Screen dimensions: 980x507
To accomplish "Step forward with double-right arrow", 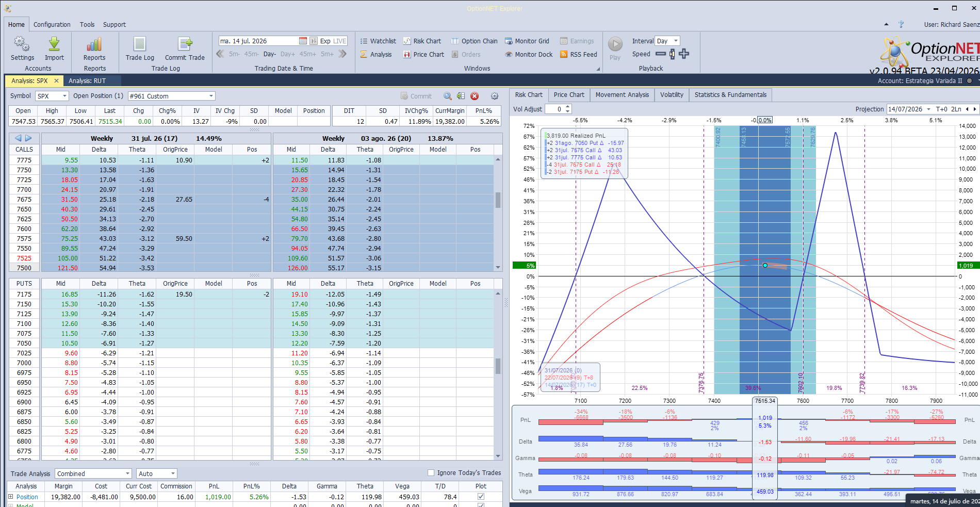I will coord(342,54).
